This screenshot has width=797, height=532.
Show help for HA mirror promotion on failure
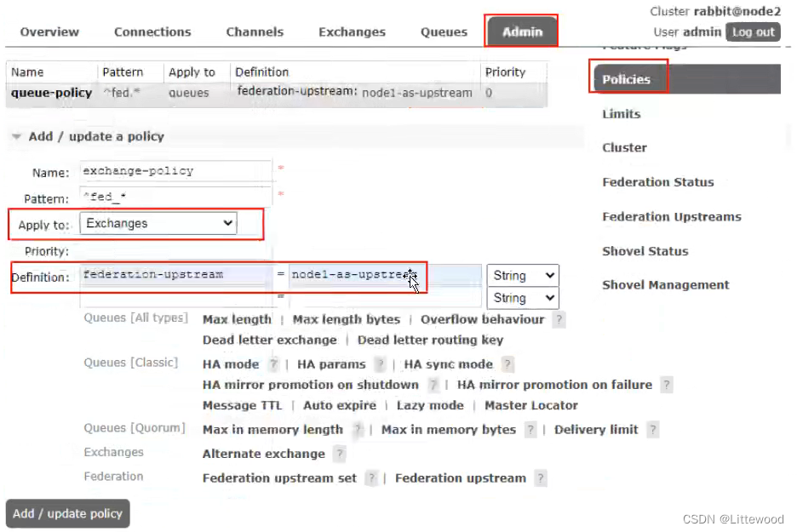[x=667, y=385]
